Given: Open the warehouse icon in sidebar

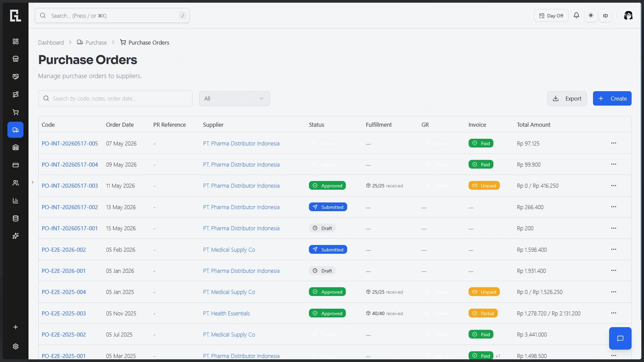Looking at the screenshot, I should (15, 147).
